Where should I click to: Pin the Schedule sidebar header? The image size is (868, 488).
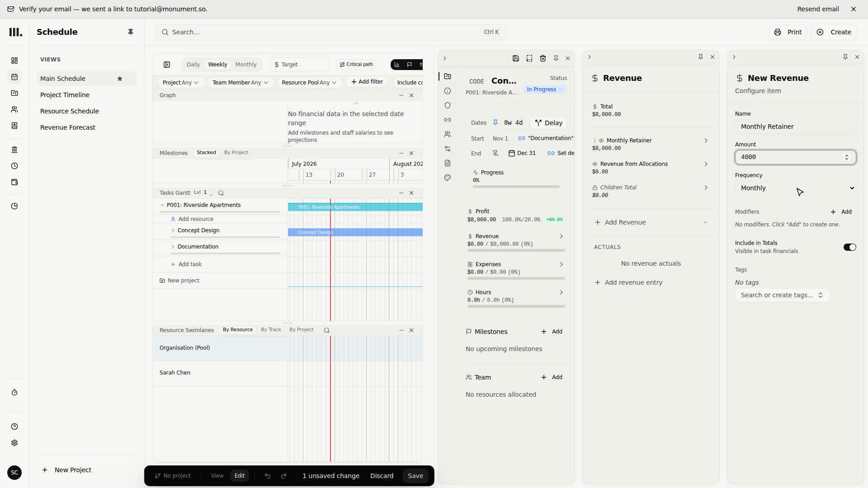(131, 32)
